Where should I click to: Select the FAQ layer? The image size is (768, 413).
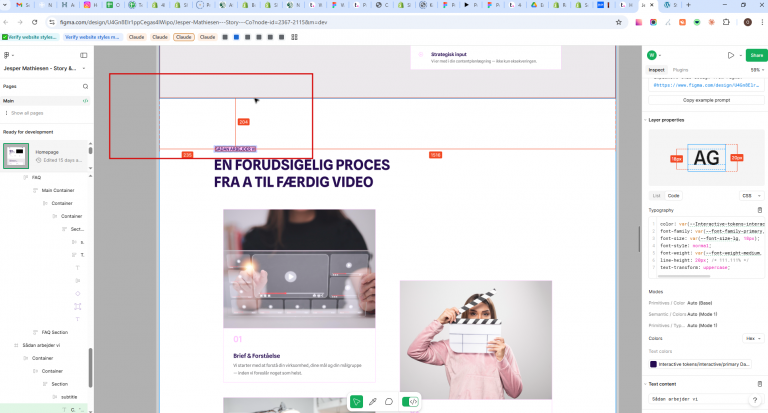[x=36, y=177]
